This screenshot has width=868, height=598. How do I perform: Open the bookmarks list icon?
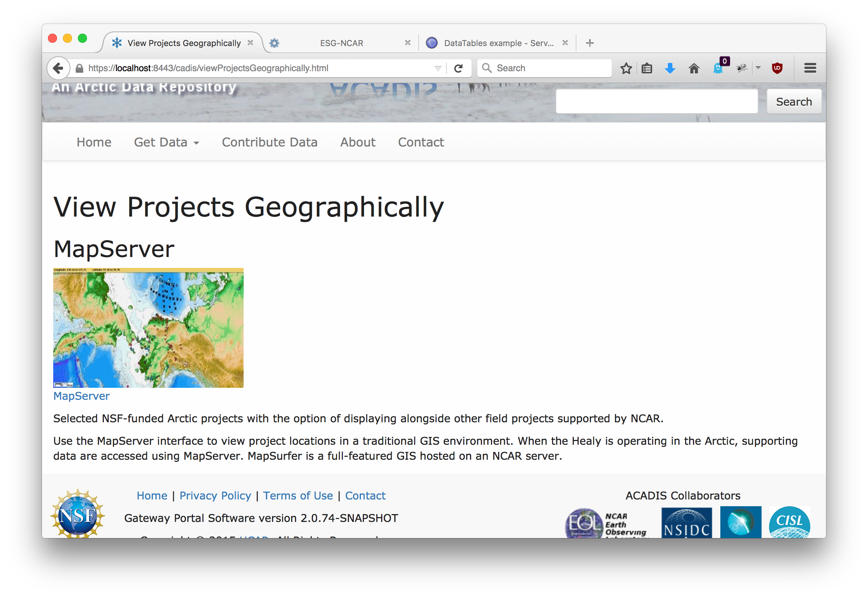tap(647, 68)
